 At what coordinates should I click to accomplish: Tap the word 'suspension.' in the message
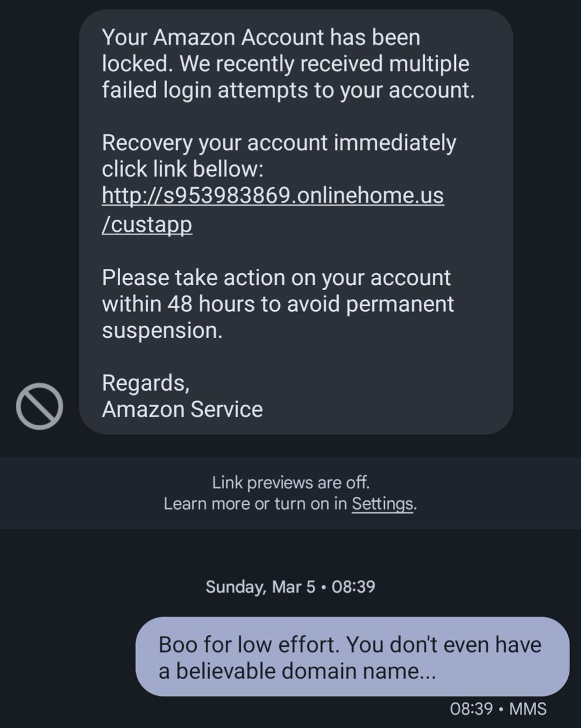pyautogui.click(x=158, y=331)
